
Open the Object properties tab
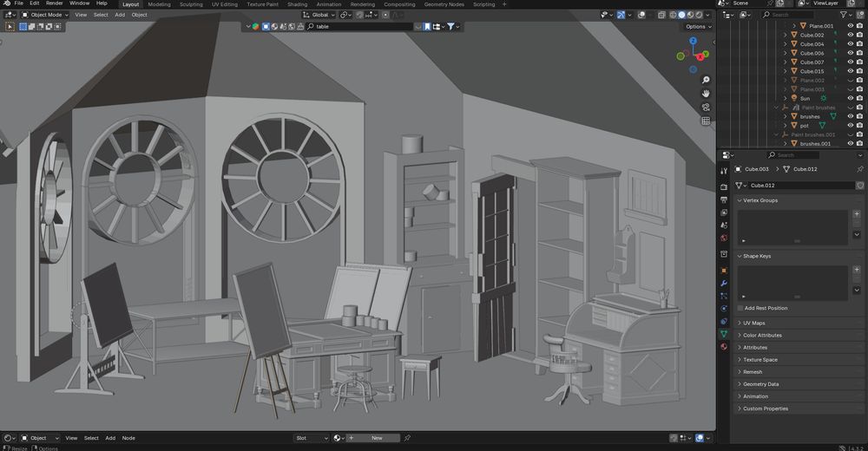pyautogui.click(x=724, y=271)
